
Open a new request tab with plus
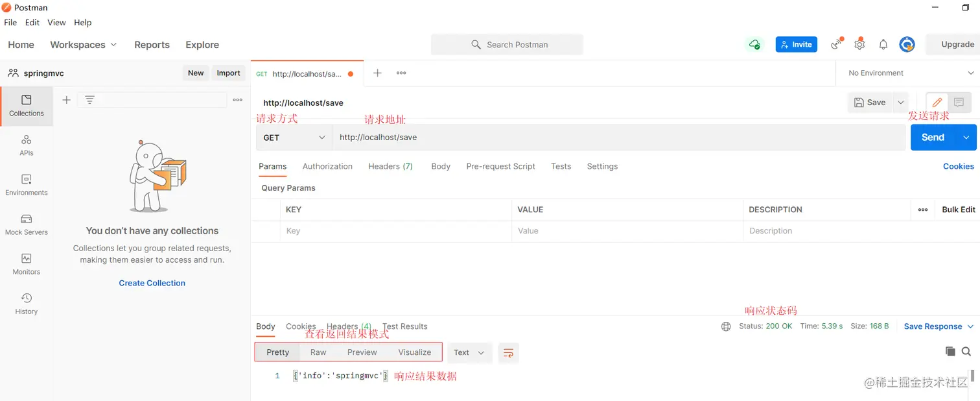pos(377,73)
